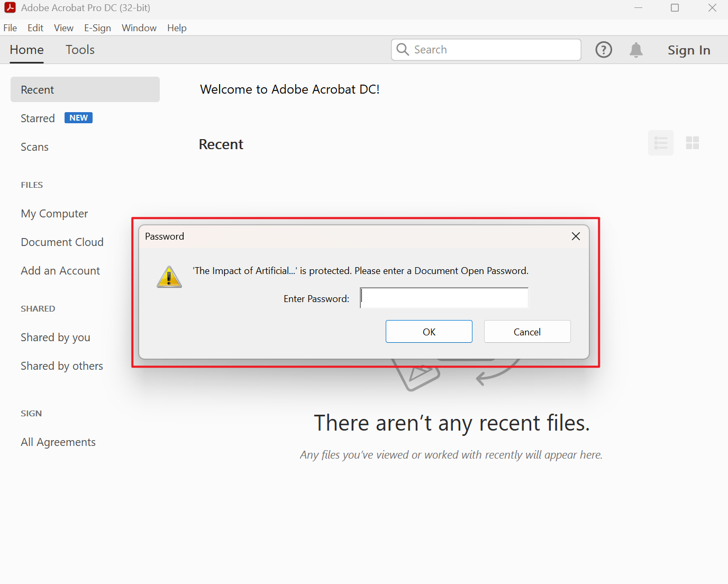
Task: Click the 'Welcome to Adobe Acrobat DC!' heading
Action: coord(290,89)
